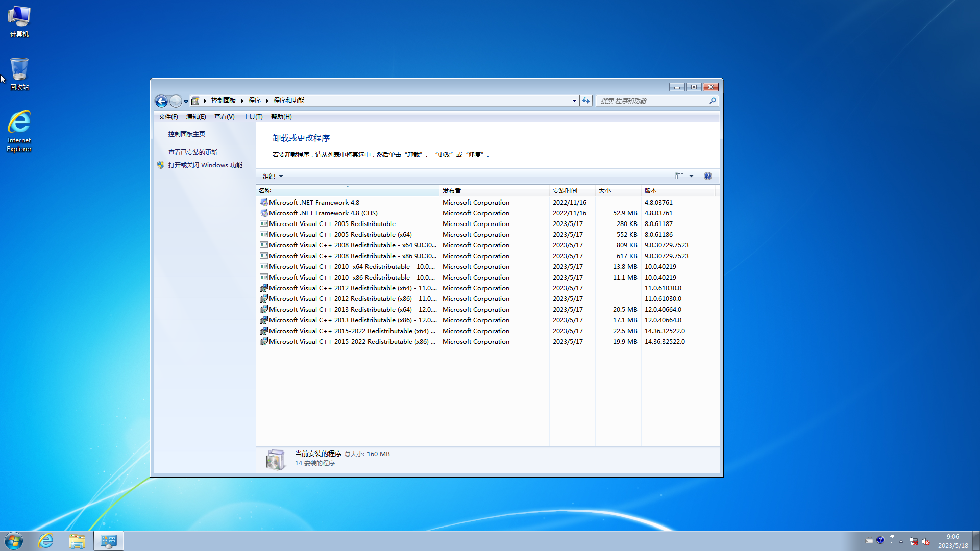Show hidden icons in the system tray
980x551 pixels.
pyautogui.click(x=901, y=542)
